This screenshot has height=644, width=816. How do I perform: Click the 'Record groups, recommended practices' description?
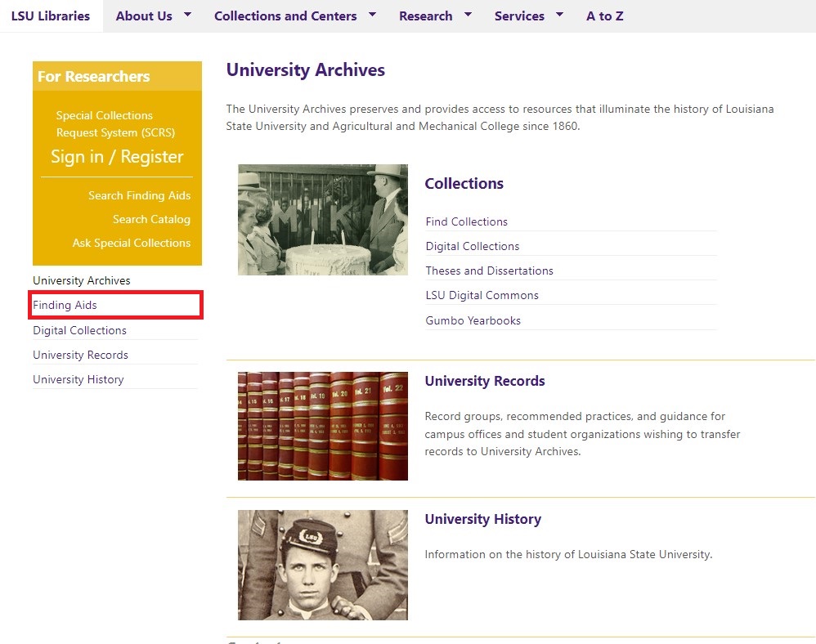pyautogui.click(x=582, y=434)
